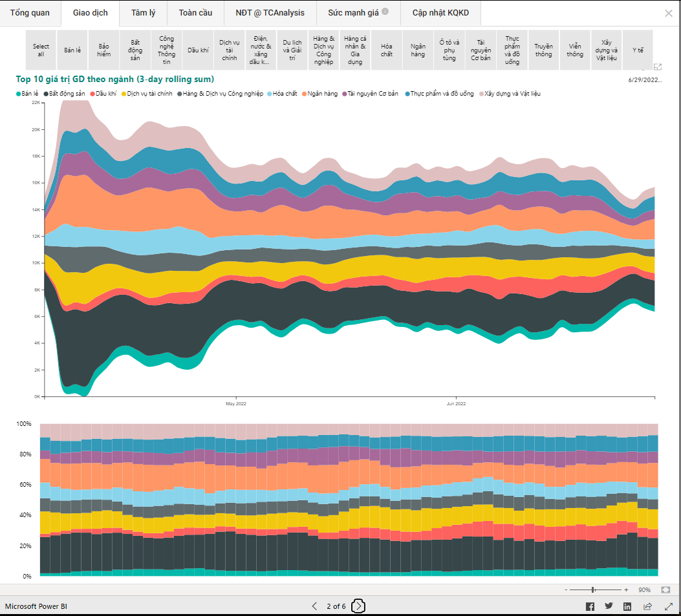Screen dimensions: 681x616
Task: Open the share arrow icon in footer
Action: pos(647,606)
